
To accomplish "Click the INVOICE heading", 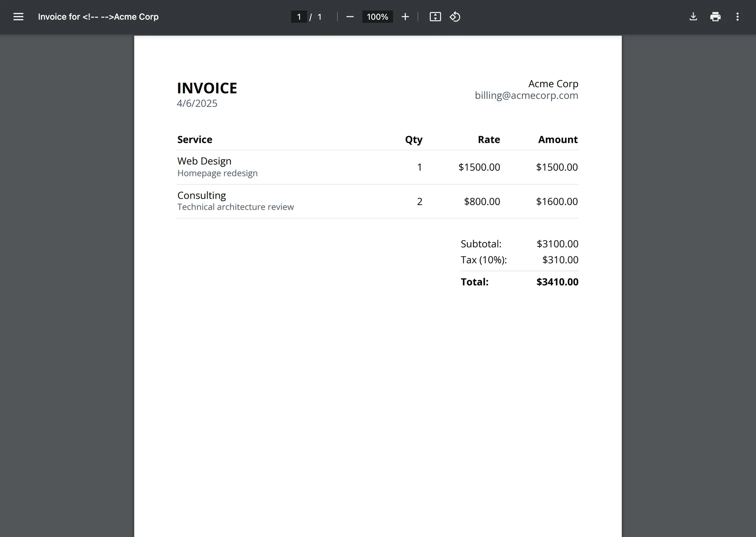I will pos(207,88).
